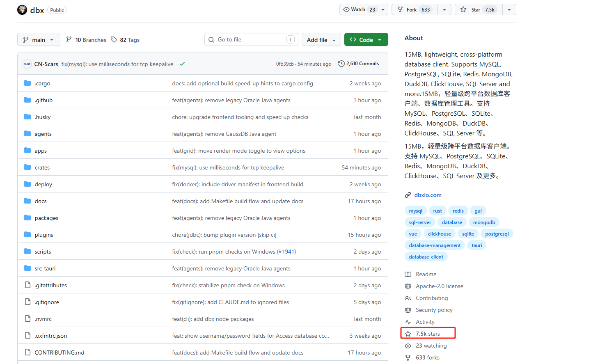The width and height of the screenshot is (607, 364).
Task: Open the Add file dropdown
Action: (x=321, y=39)
